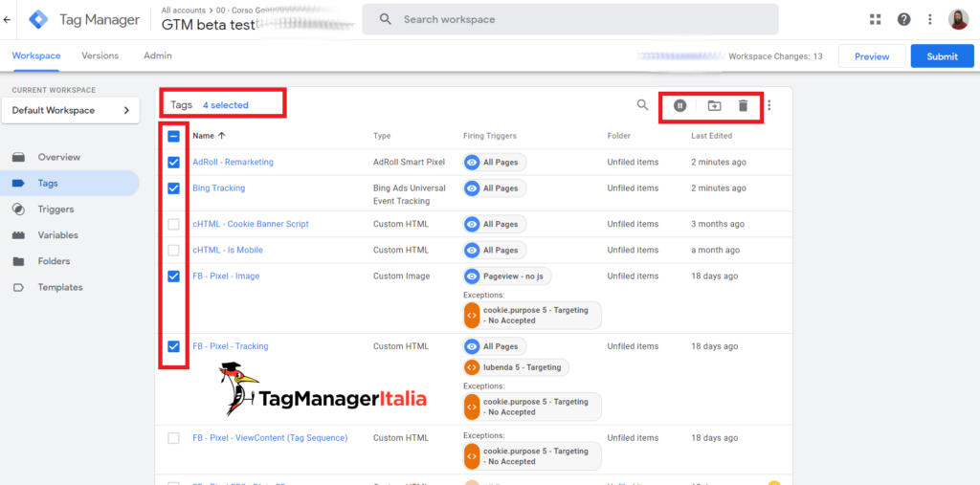980x485 pixels.
Task: Click exception chip on FB - Pixel - ViewContent row
Action: click(x=532, y=456)
